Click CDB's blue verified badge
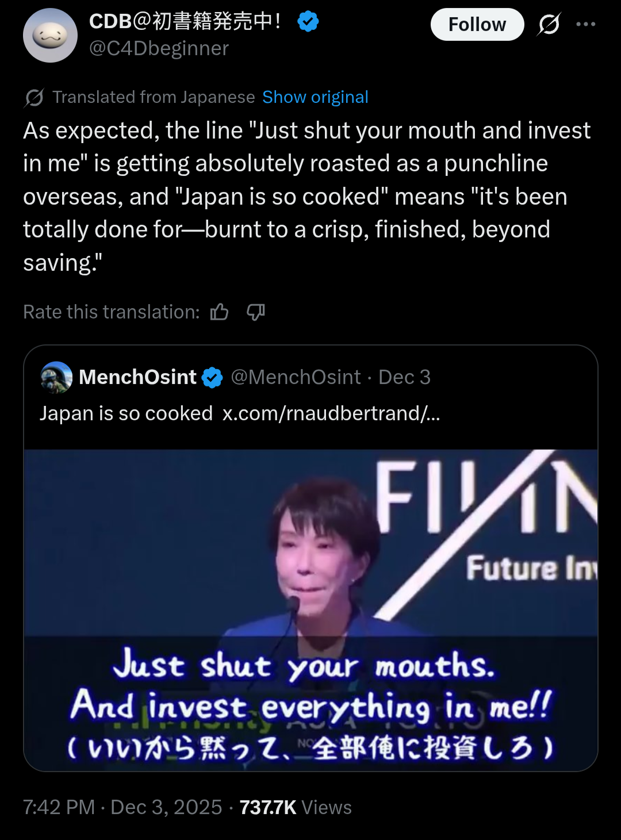This screenshot has width=621, height=840. [x=308, y=22]
